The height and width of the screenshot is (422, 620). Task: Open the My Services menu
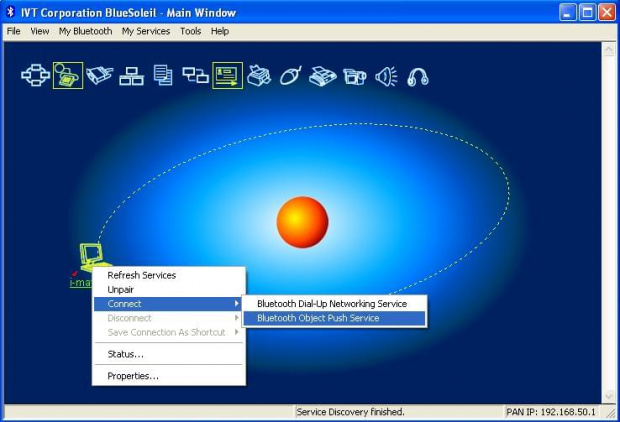pyautogui.click(x=146, y=31)
